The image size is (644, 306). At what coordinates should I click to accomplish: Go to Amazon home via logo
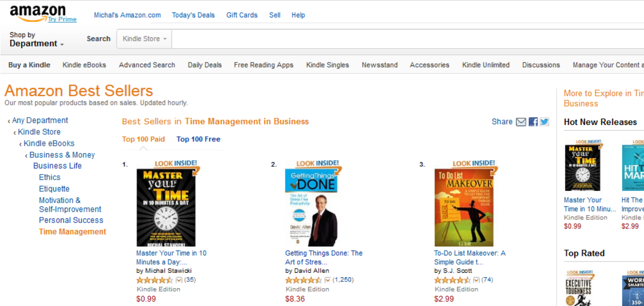38,13
